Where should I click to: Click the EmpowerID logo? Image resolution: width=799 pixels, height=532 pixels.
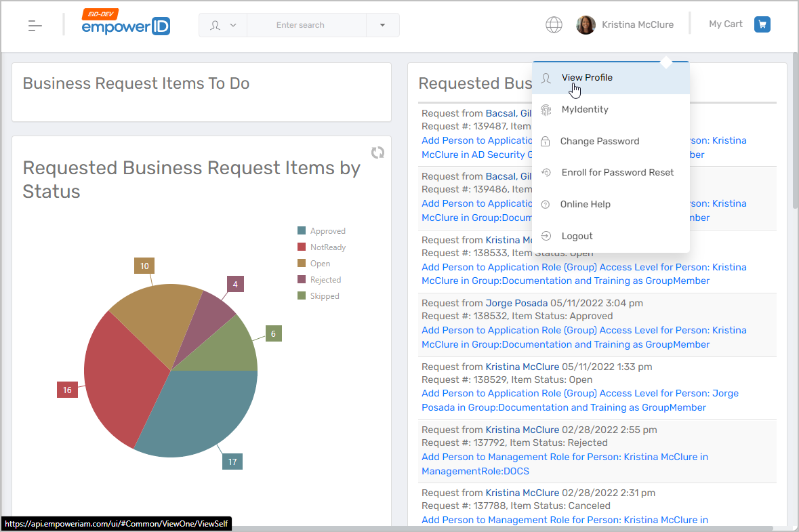click(125, 24)
